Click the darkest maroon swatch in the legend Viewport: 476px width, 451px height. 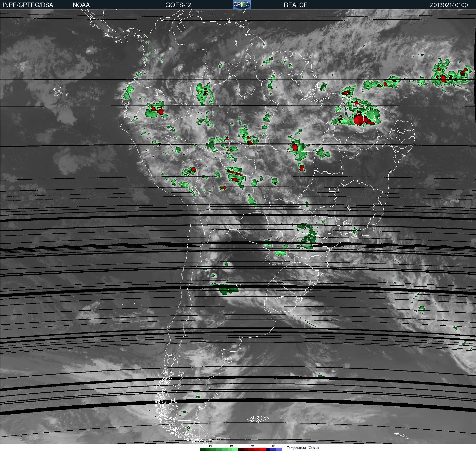tap(241, 449)
